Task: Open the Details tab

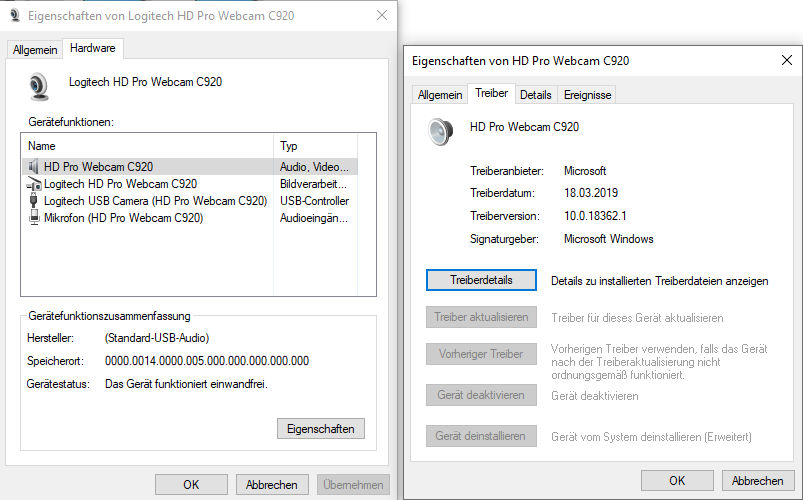Action: pos(536,95)
